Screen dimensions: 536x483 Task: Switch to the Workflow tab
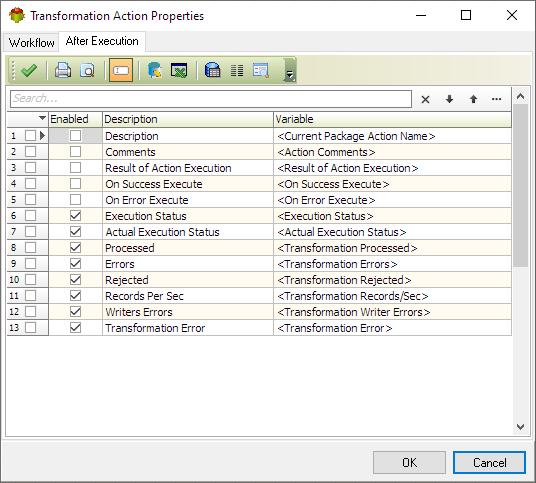(31, 43)
